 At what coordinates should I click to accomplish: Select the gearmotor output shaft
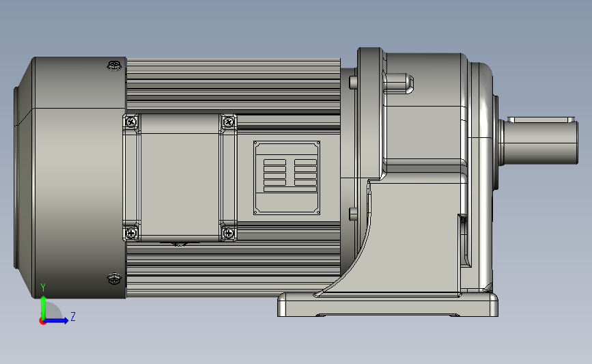pyautogui.click(x=540, y=141)
